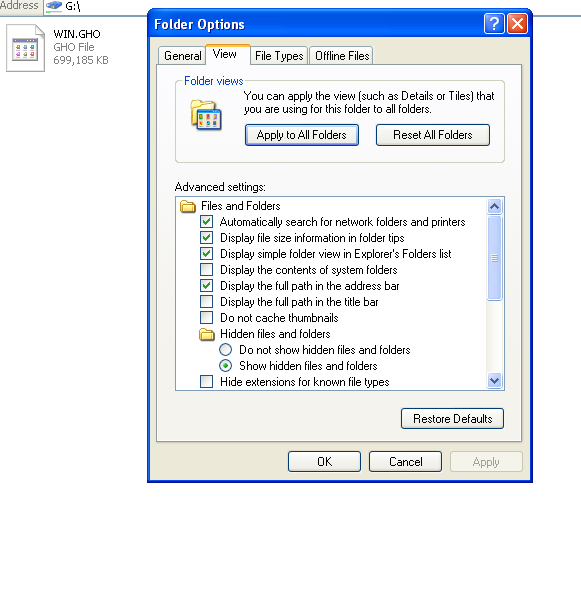Enable Display the contents of system folders
Screen dimensions: 581x589
tap(207, 270)
